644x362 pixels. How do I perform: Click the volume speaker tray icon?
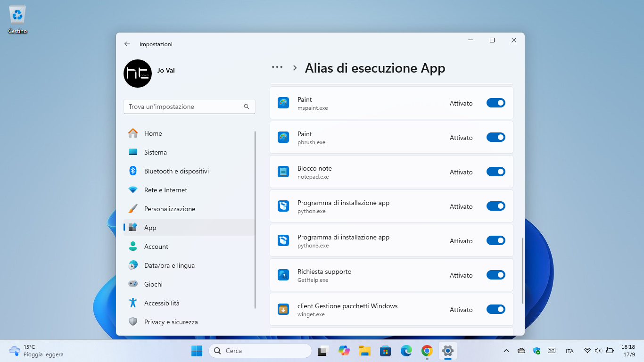[598, 351]
